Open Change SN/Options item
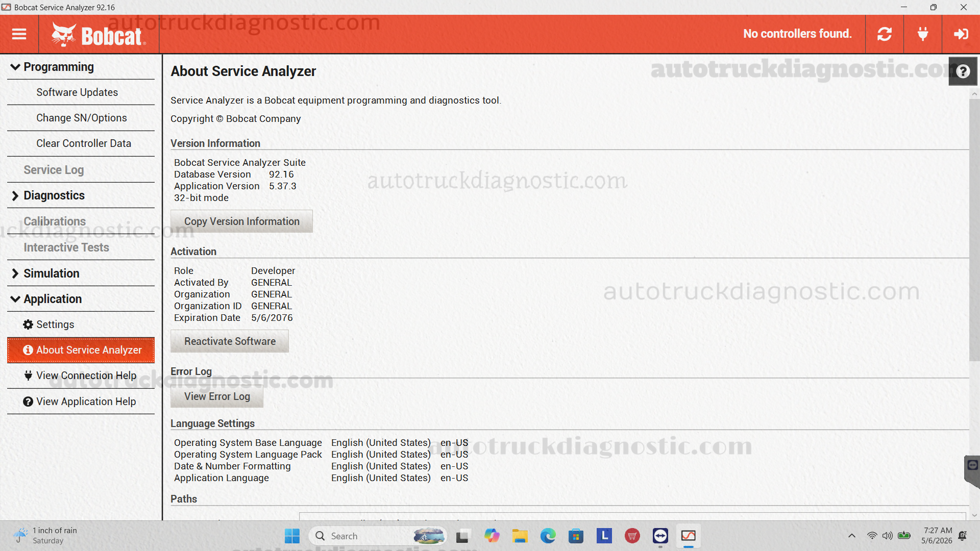This screenshot has width=980, height=551. coord(81,118)
